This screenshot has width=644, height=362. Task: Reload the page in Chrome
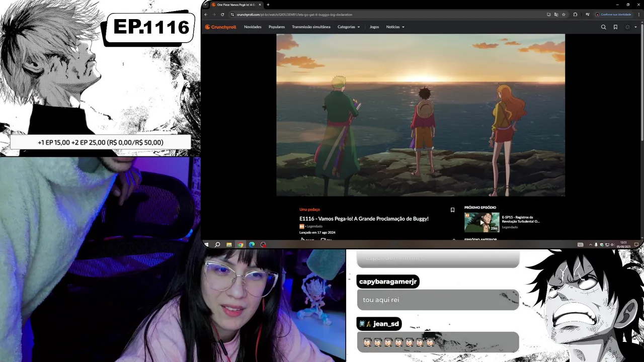[222, 15]
